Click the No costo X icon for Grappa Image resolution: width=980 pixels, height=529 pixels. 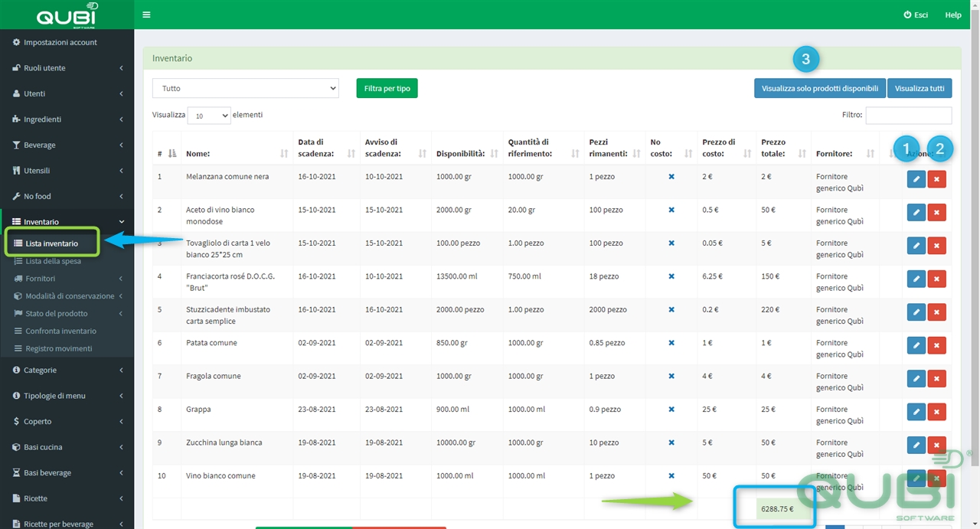point(671,409)
